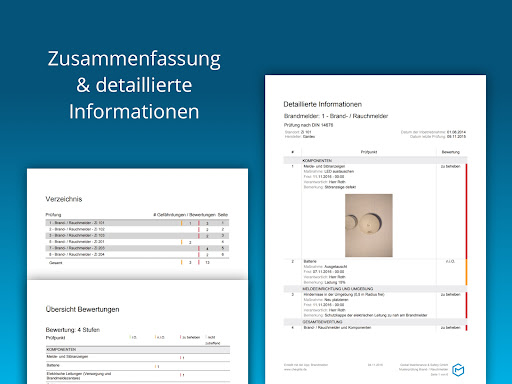The width and height of the screenshot is (512, 384).
Task: Click the Batterie row in Übersicht Bewertungen
Action: [138, 366]
